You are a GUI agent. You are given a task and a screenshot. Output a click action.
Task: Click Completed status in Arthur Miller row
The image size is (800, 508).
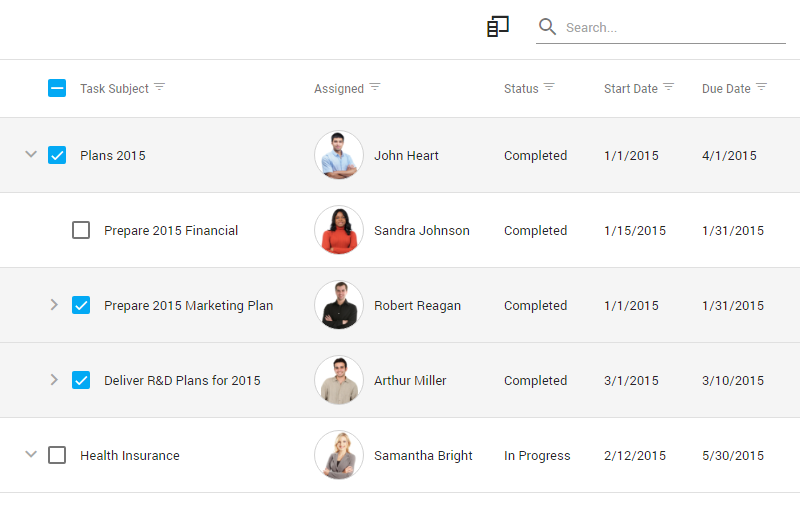pyautogui.click(x=535, y=380)
